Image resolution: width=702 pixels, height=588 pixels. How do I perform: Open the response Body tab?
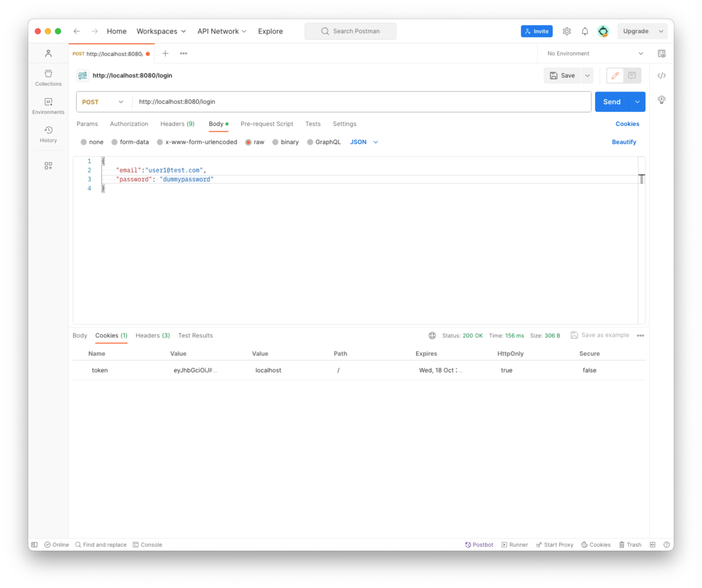pos(80,335)
